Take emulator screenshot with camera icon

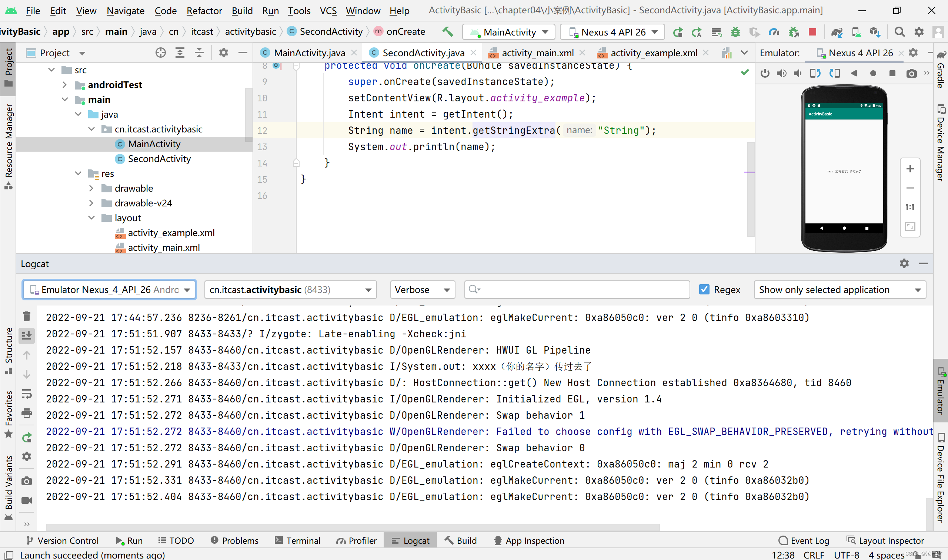(911, 73)
